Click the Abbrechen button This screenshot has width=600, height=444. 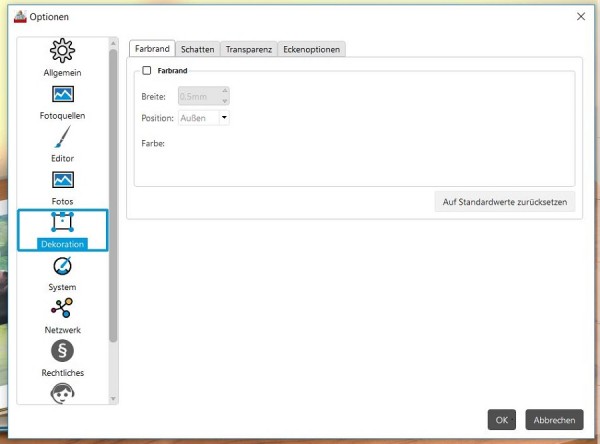pyautogui.click(x=554, y=420)
